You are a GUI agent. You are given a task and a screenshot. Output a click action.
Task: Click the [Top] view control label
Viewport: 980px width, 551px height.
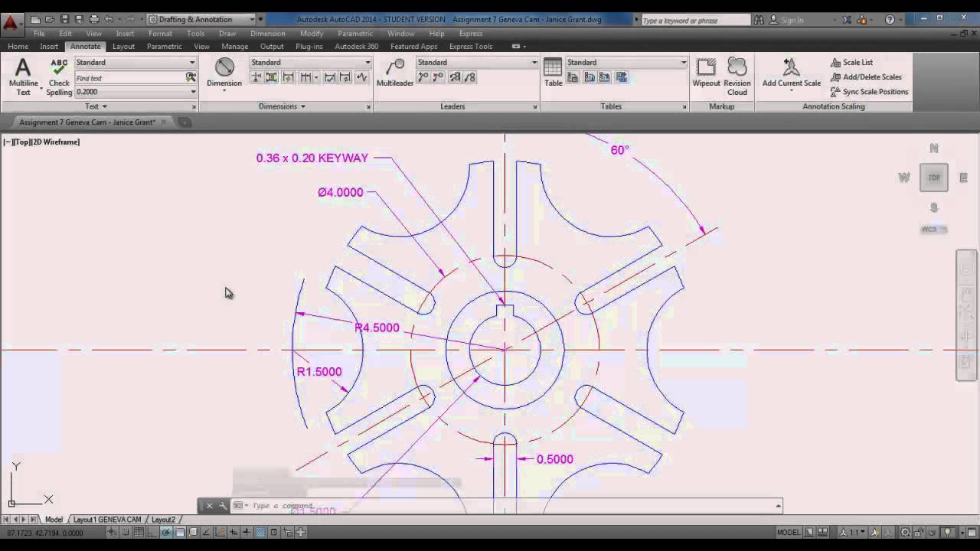click(21, 142)
